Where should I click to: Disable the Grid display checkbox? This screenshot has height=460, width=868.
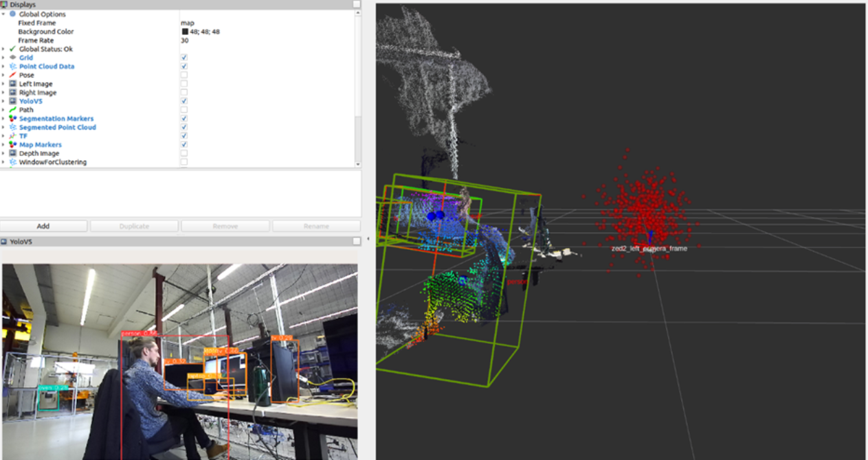[183, 58]
